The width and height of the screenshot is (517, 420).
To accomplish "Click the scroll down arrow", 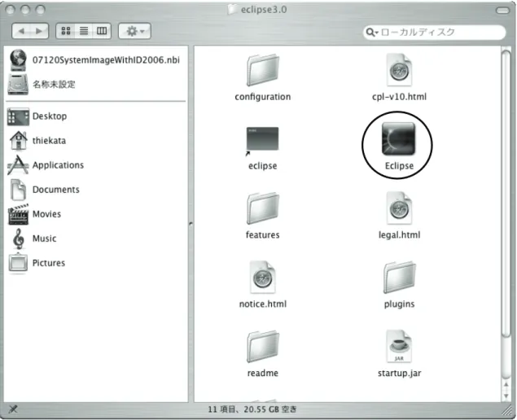I will tap(506, 396).
